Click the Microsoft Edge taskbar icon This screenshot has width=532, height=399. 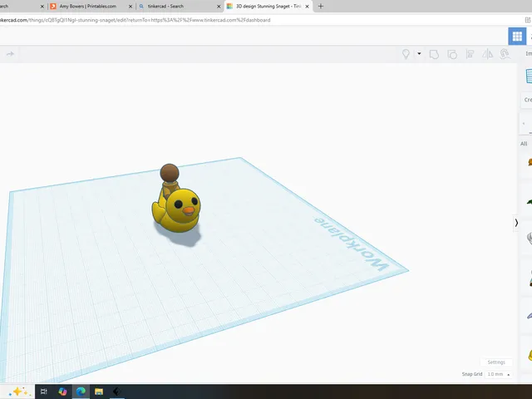click(81, 392)
